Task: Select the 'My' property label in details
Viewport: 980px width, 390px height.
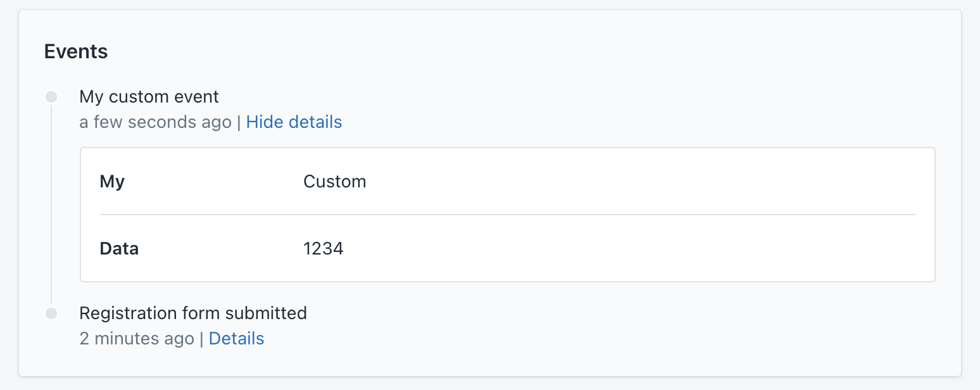Action: point(111,181)
